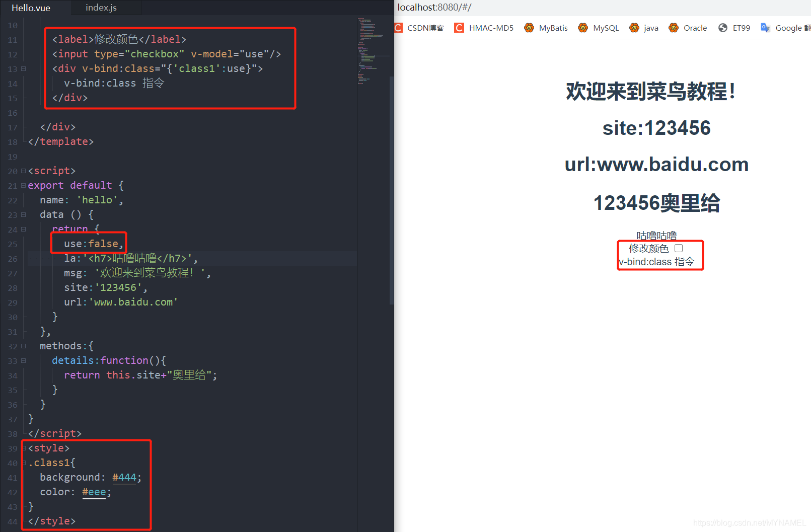Open the java bookmark icon
Screen dimensions: 811x532
click(x=634, y=28)
